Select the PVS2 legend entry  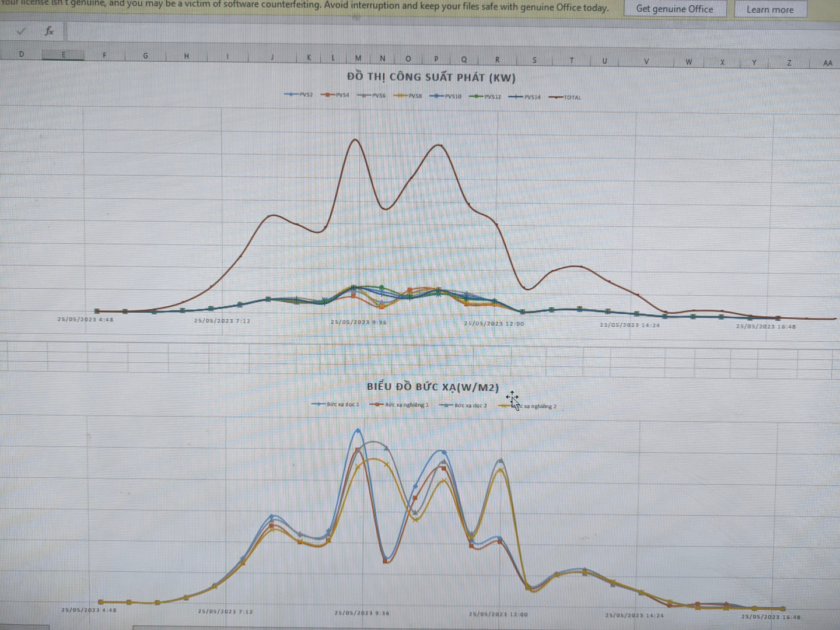[299, 94]
